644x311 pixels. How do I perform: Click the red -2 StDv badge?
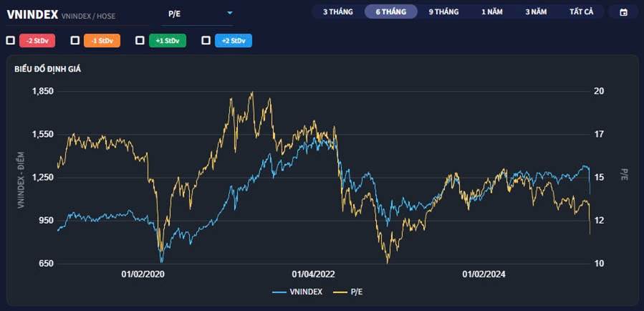(37, 41)
